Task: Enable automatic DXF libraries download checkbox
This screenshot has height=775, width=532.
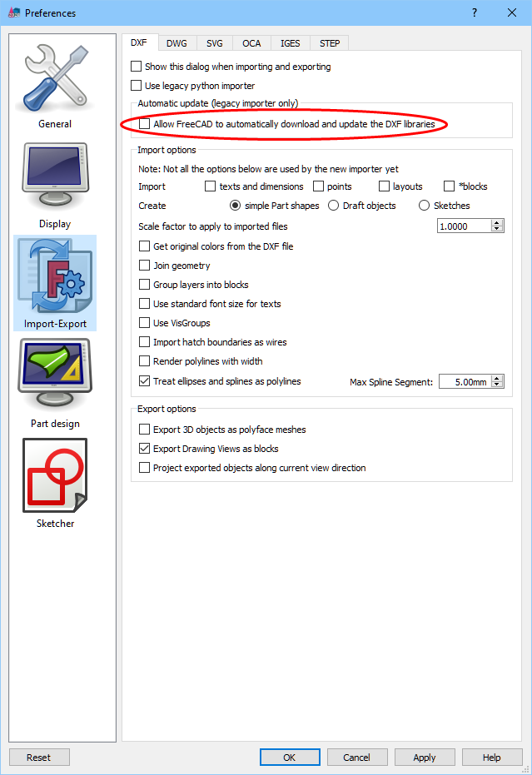Action: tap(144, 123)
